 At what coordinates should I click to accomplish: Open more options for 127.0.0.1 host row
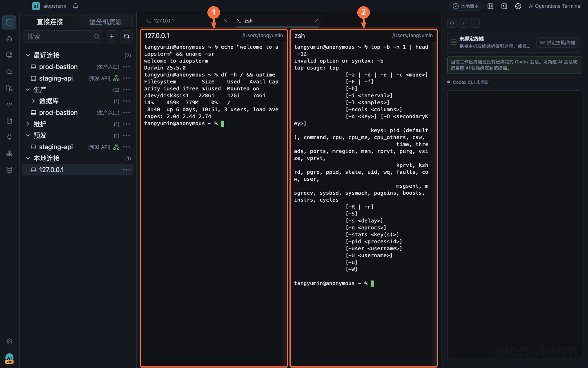coord(127,170)
